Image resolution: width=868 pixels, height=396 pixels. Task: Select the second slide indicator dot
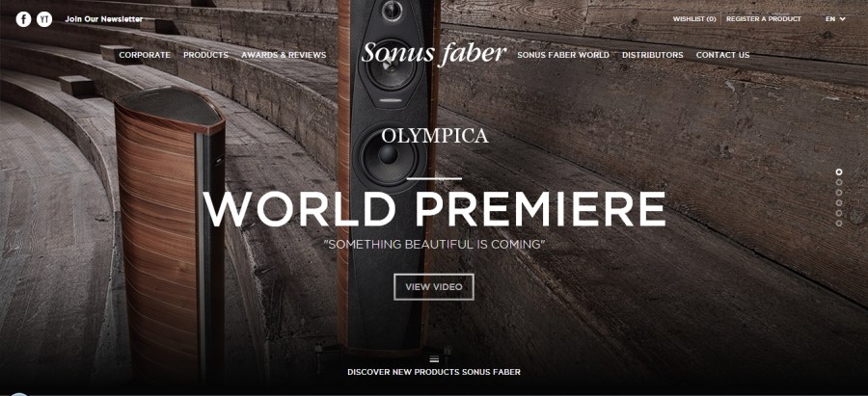[x=839, y=182]
